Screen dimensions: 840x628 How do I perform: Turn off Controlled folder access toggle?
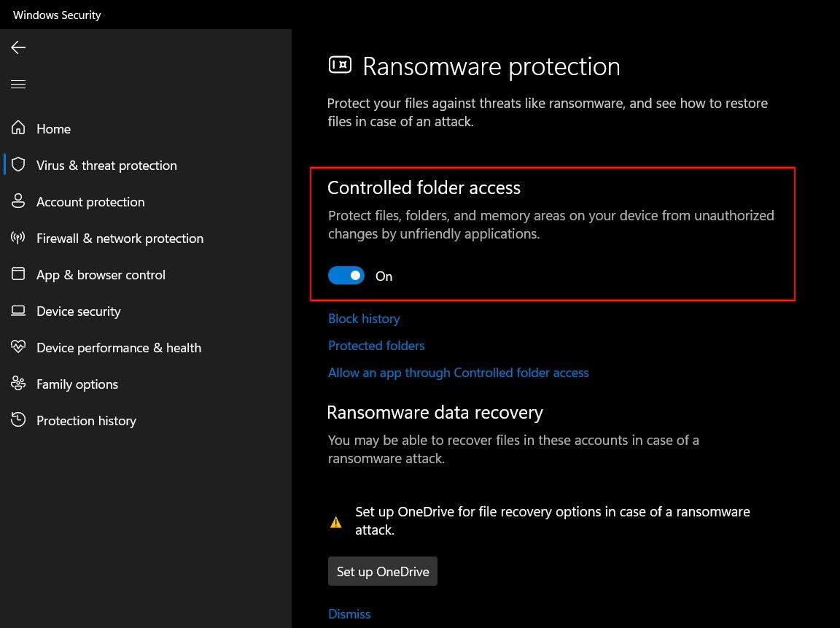(x=346, y=276)
